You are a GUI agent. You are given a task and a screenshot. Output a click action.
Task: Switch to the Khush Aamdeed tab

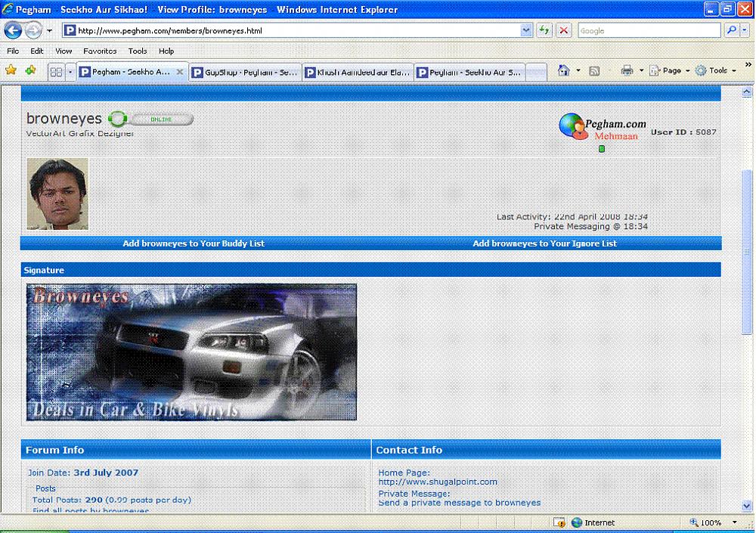358,73
